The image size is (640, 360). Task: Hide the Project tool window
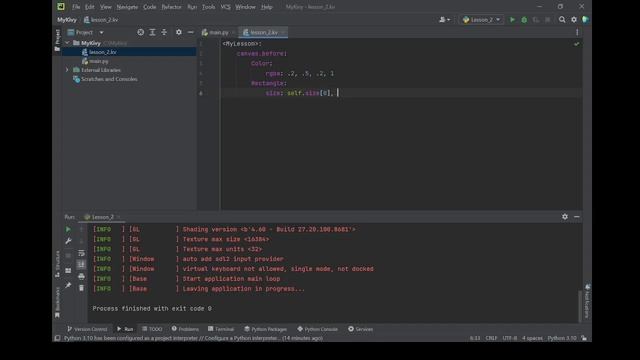pos(191,32)
